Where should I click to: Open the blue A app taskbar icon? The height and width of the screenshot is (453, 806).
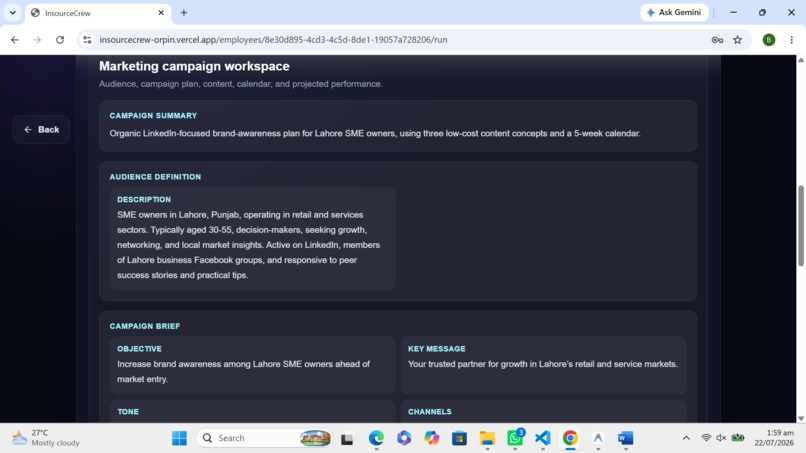(x=598, y=438)
